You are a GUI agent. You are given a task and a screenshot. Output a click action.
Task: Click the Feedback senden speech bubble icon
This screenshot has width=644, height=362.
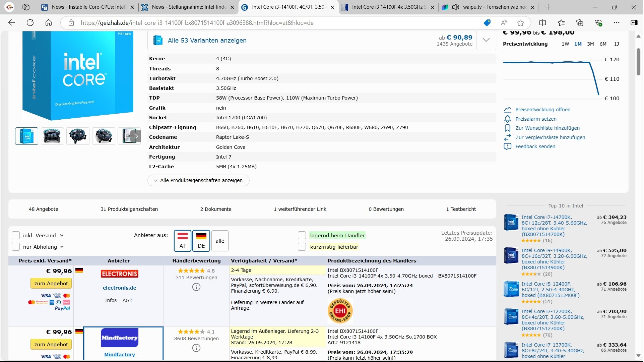508,146
